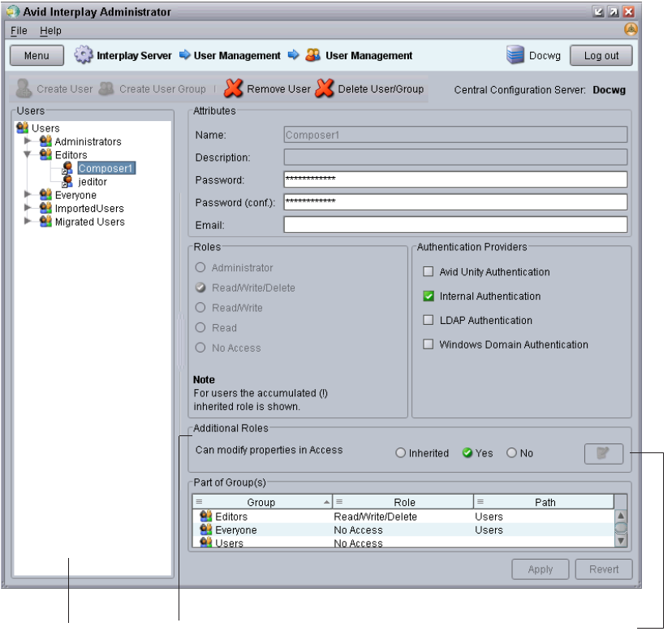Click the Delete User/Group red X icon
The height and width of the screenshot is (640, 672).
pyautogui.click(x=325, y=89)
